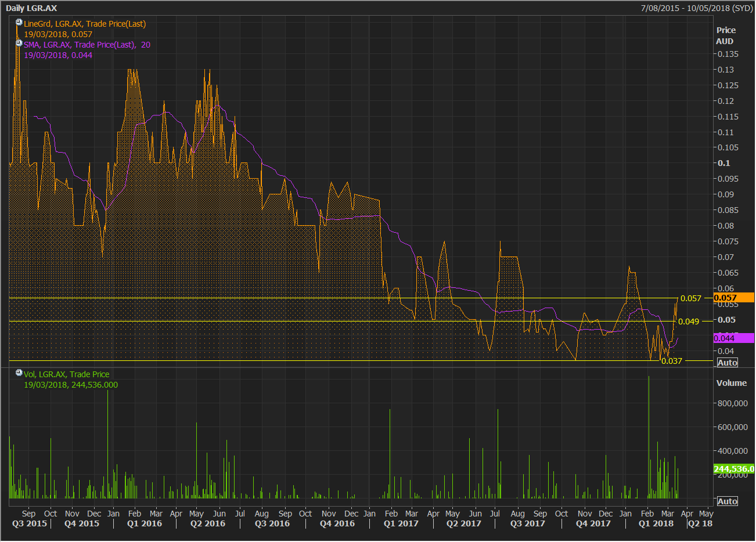This screenshot has height=542, width=756.
Task: Click the 400,000 volume axis value
Action: tap(733, 451)
